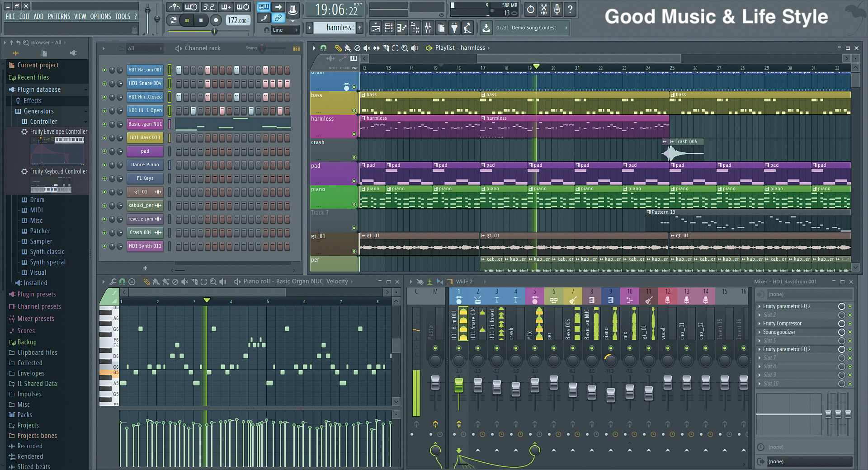868x470 pixels.
Task: Mute the HD1 Snare 004 channel LED
Action: click(x=104, y=84)
